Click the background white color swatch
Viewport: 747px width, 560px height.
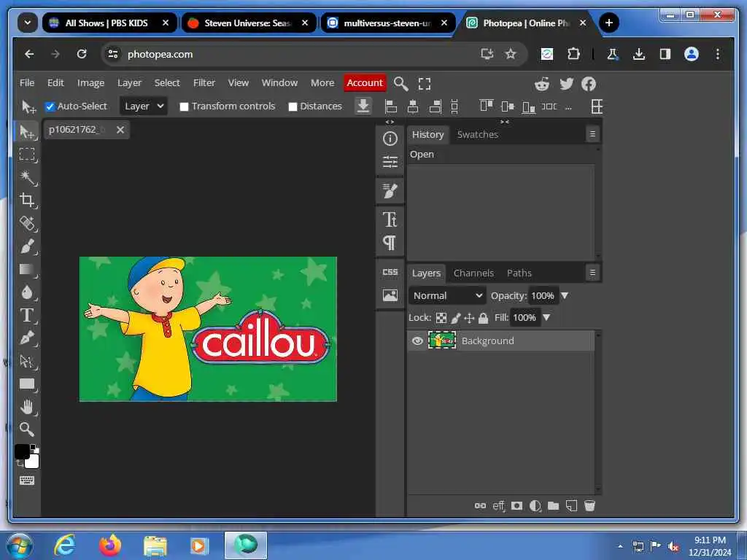click(x=34, y=462)
